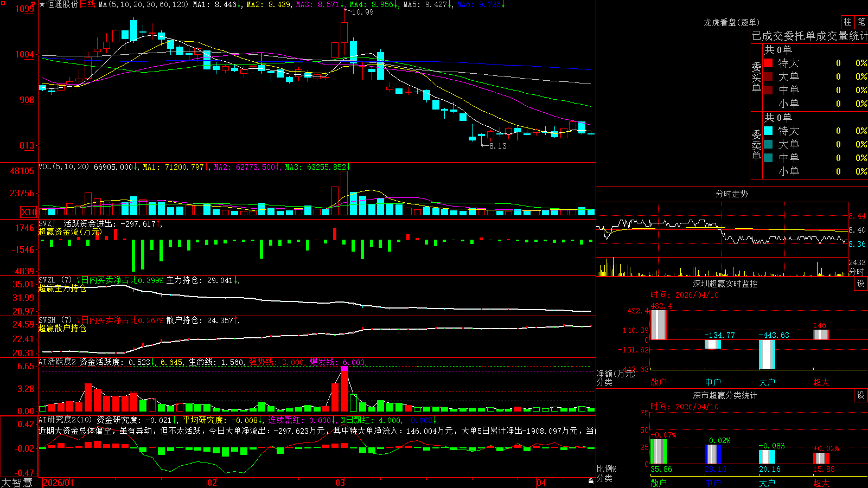Click the 强势线: 3.000 value
The height and width of the screenshot is (488, 868).
click(x=277, y=362)
